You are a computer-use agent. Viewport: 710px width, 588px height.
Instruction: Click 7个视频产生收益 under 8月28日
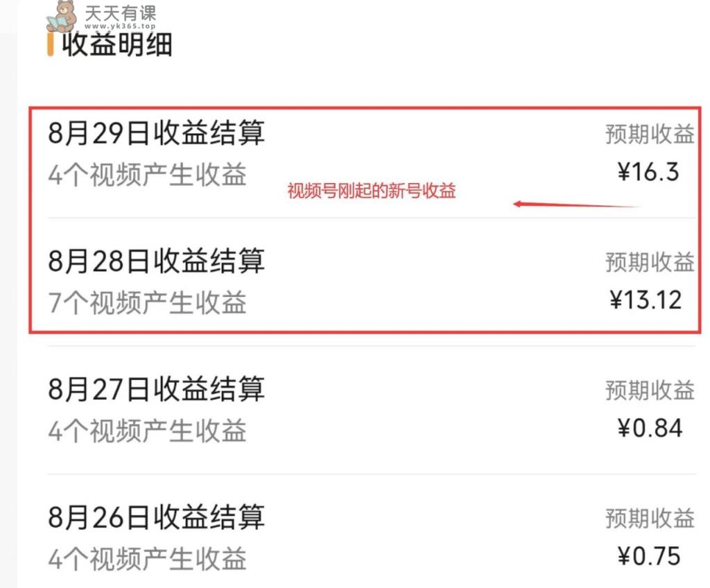(147, 302)
